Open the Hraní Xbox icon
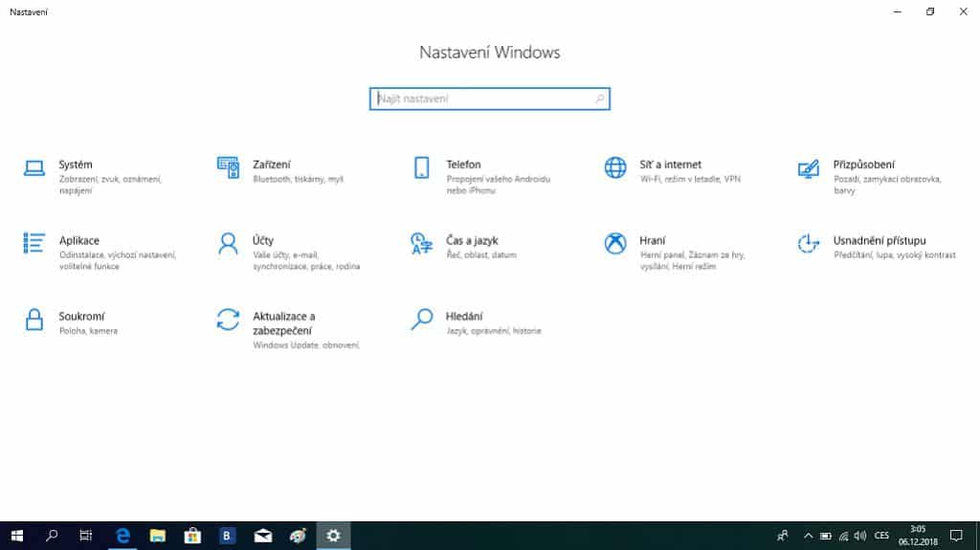This screenshot has height=550, width=980. 615,244
